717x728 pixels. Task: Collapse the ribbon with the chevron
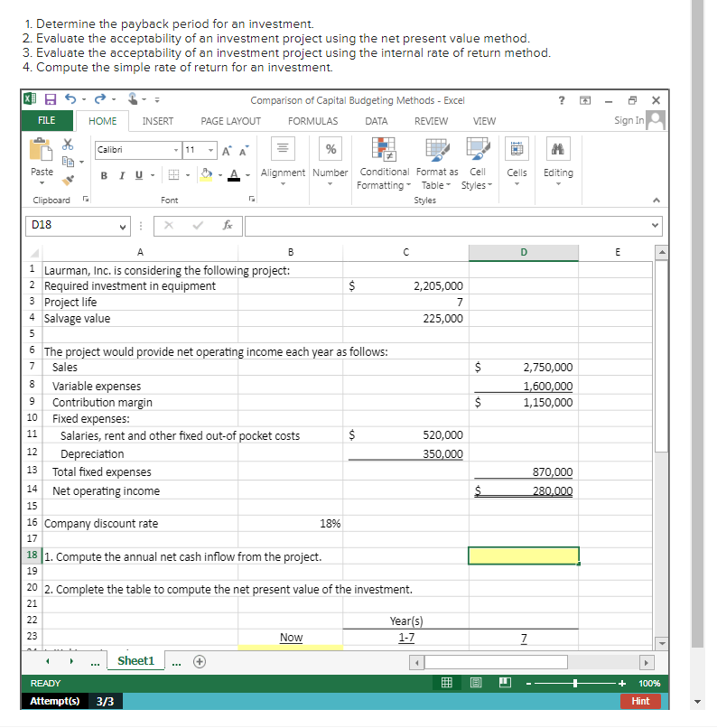656,201
